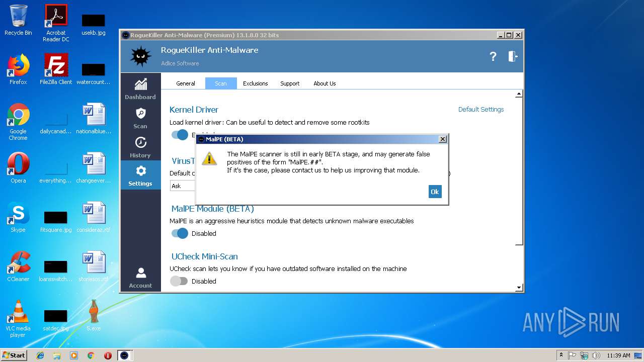
Task: Open CCleaner desktop shortcut
Action: (x=18, y=266)
